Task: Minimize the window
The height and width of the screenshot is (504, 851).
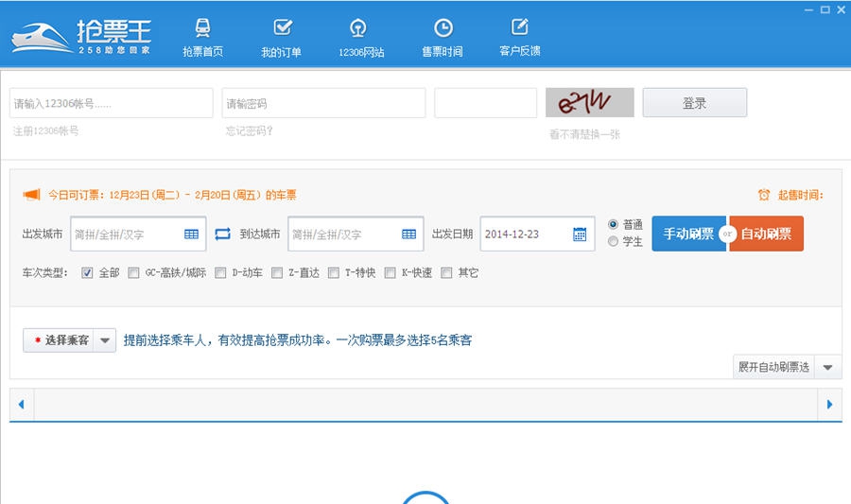Action: click(x=808, y=9)
